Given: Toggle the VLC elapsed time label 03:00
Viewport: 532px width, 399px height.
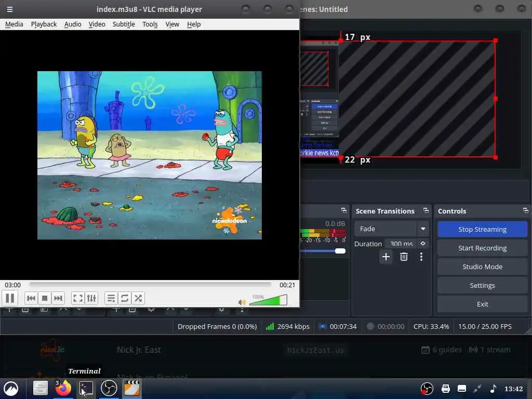Looking at the screenshot, I should pyautogui.click(x=12, y=285).
